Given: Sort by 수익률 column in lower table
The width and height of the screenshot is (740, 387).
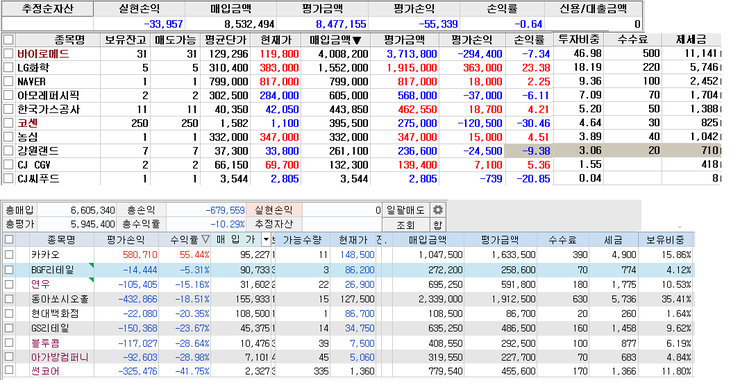Looking at the screenshot, I should point(189,240).
